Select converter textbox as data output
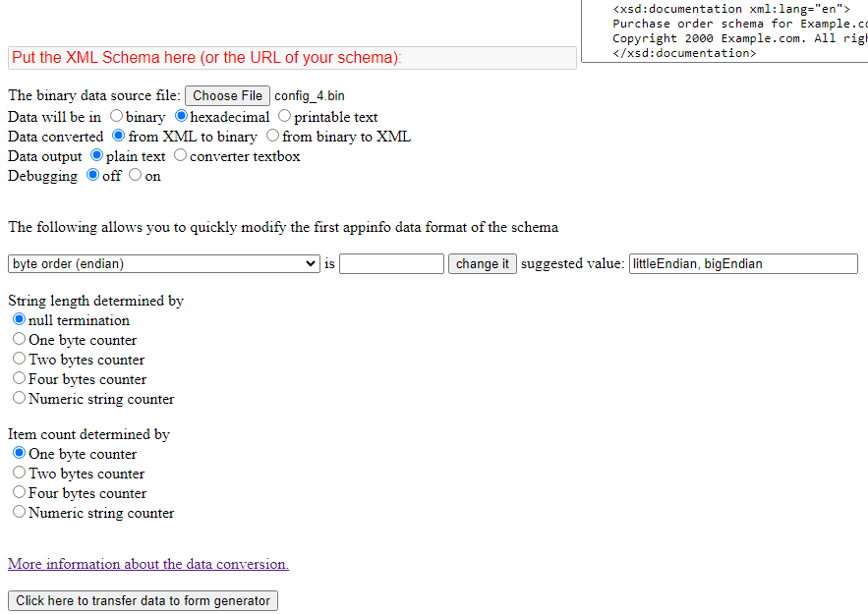 pyautogui.click(x=181, y=155)
